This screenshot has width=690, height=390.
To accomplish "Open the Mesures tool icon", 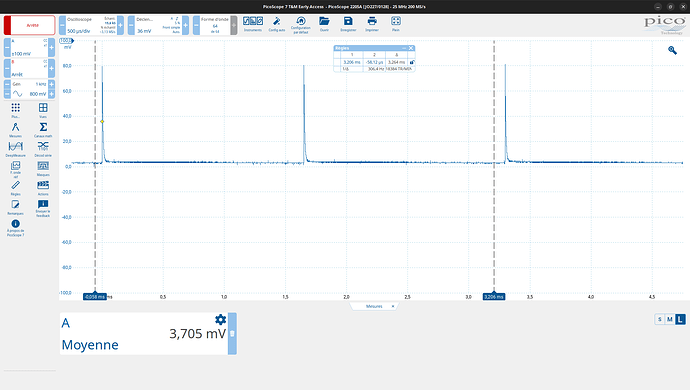I will [x=15, y=129].
